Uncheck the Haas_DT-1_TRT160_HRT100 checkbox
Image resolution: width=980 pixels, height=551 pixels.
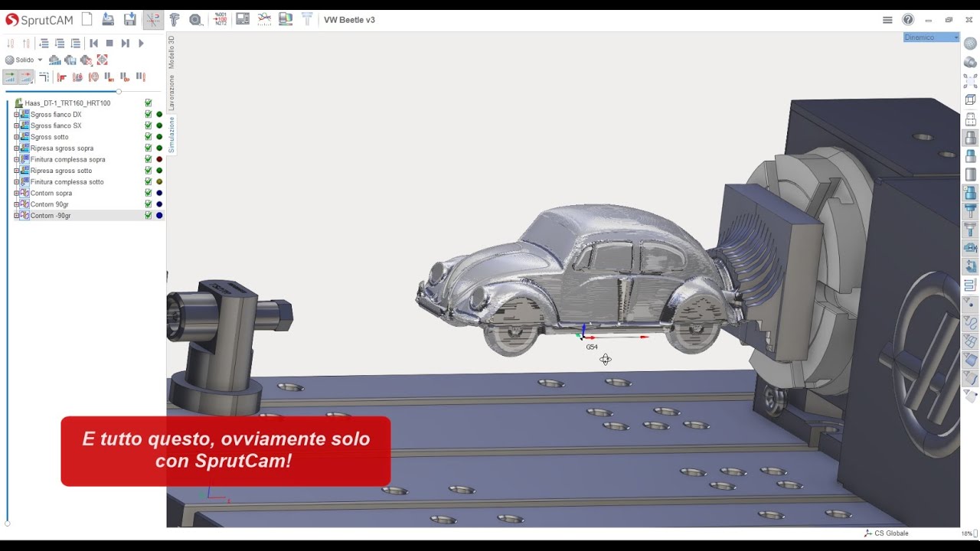(x=149, y=103)
